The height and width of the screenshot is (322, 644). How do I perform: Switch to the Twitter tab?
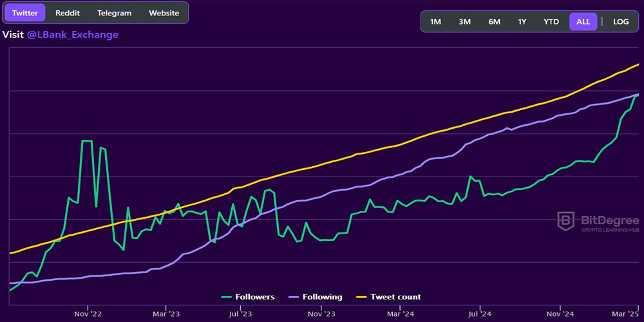24,13
